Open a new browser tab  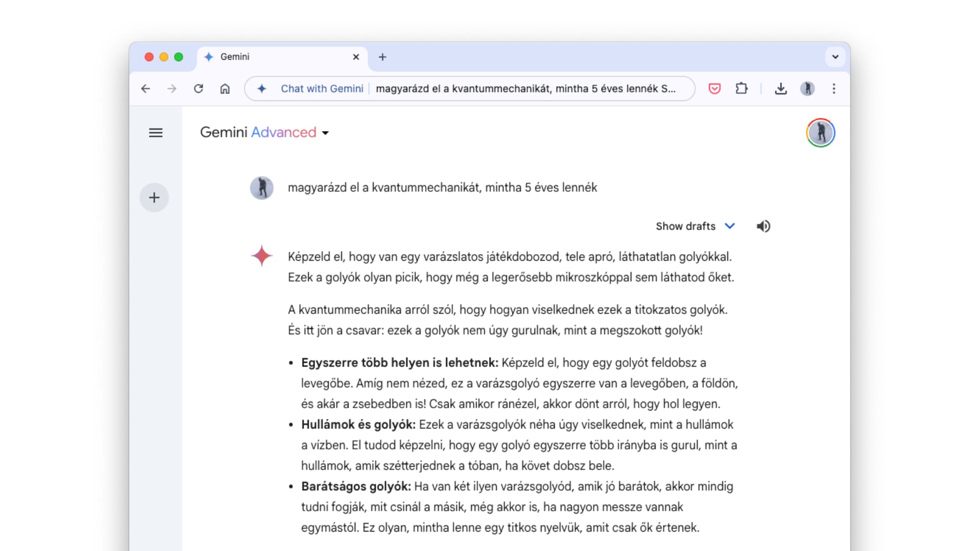382,57
